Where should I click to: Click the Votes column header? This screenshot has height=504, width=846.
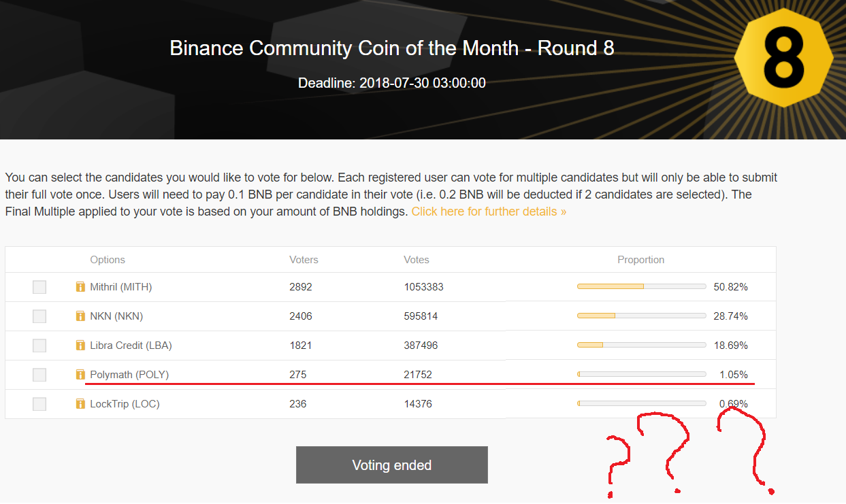click(x=417, y=260)
